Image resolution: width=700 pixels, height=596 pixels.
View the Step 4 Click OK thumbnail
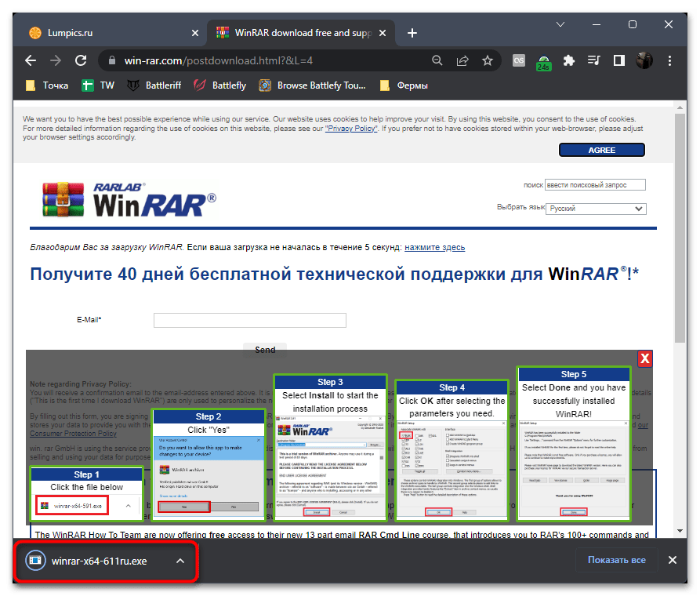point(452,450)
